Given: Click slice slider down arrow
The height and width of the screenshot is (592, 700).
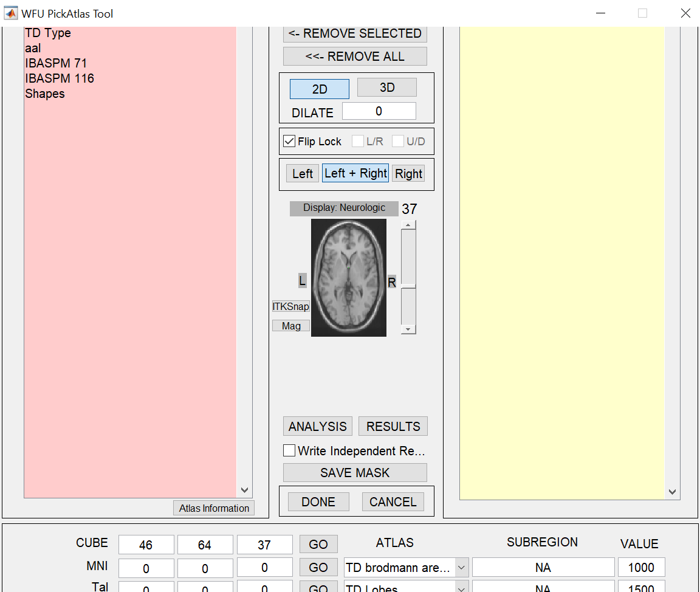Looking at the screenshot, I should point(408,329).
